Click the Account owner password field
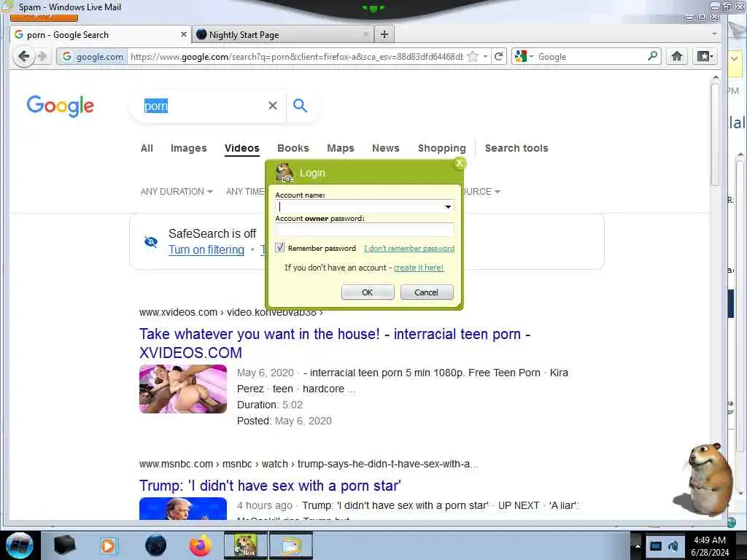This screenshot has width=747, height=560. point(365,230)
